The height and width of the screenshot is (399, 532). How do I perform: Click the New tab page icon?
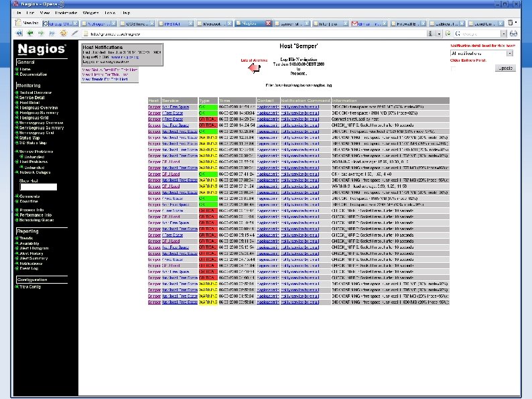pos(18,23)
